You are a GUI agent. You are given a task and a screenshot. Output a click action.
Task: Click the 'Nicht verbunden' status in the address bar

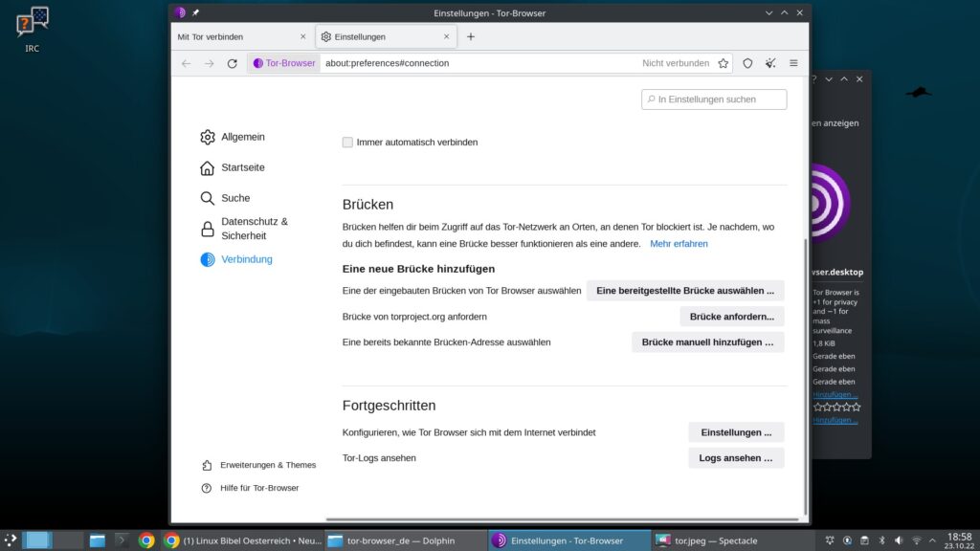(x=676, y=63)
